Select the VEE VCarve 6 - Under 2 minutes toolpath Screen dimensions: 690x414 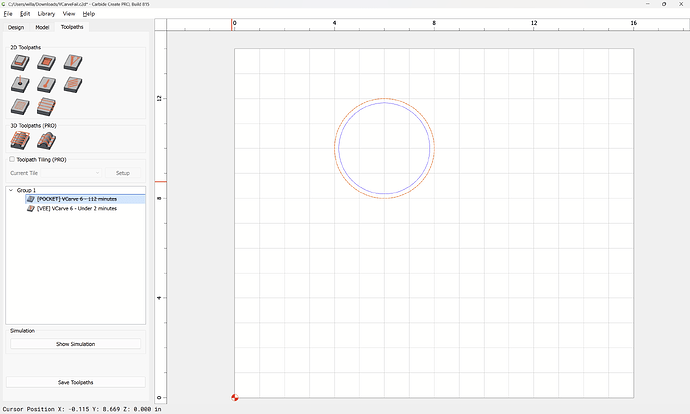77,209
